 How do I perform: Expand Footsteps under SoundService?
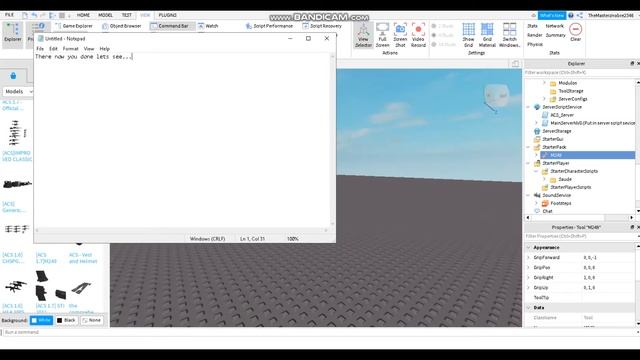536,203
